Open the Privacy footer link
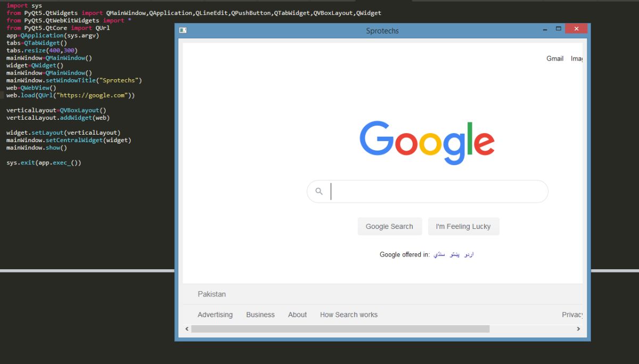Viewport: 639px width, 364px height. [572, 315]
